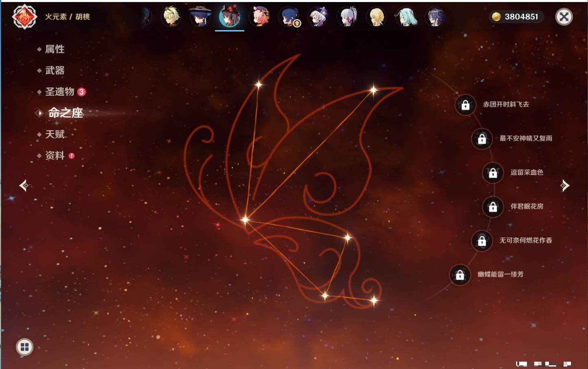The width and height of the screenshot is (588, 369).
Task: Click the 3804851 Mora balance
Action: tap(521, 17)
